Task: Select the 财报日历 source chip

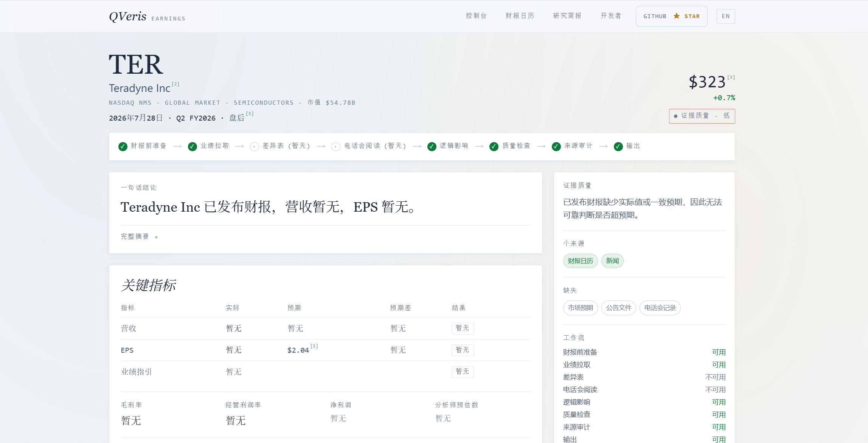Action: pos(580,261)
